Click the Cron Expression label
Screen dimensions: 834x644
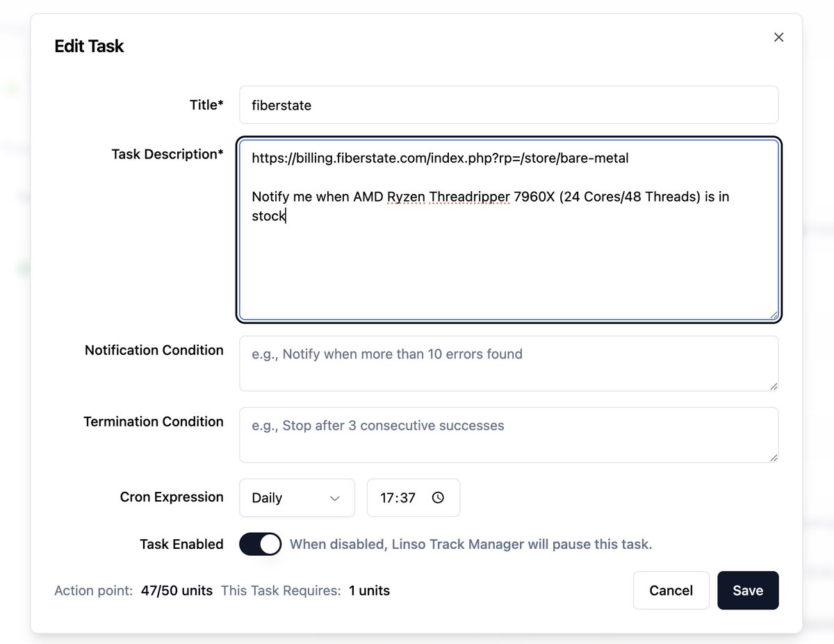pos(172,497)
